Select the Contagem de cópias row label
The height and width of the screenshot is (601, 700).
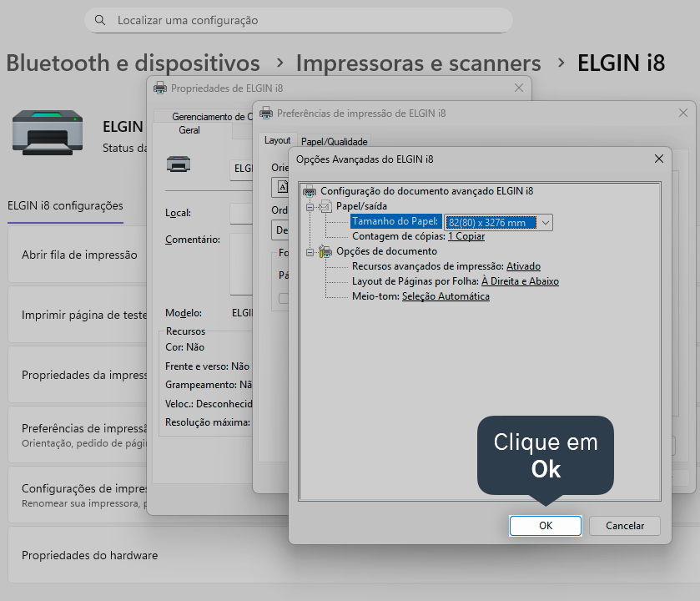click(399, 236)
